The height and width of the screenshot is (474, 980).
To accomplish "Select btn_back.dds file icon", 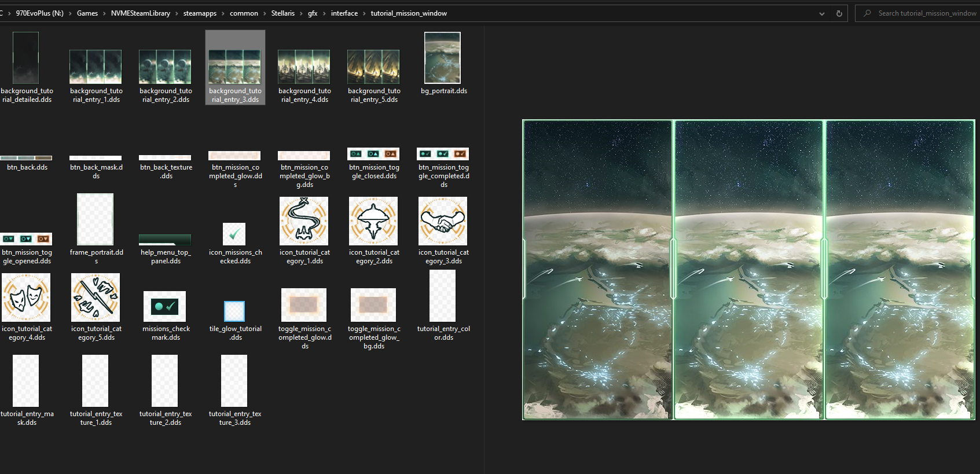I will pyautogui.click(x=26, y=157).
